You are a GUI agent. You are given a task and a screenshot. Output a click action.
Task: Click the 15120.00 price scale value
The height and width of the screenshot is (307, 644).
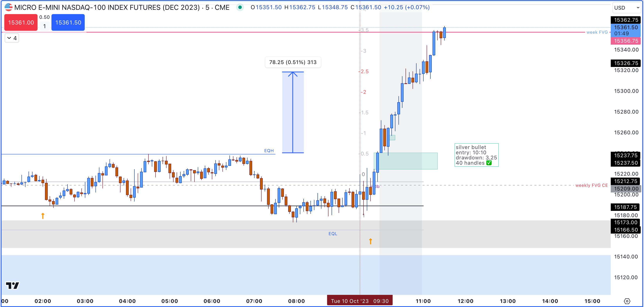(x=626, y=277)
